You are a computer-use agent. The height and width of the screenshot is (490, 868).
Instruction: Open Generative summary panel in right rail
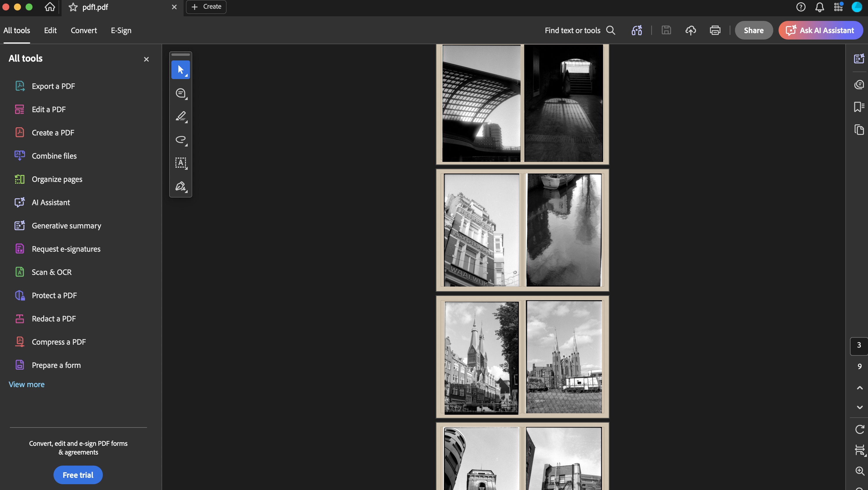tap(859, 59)
